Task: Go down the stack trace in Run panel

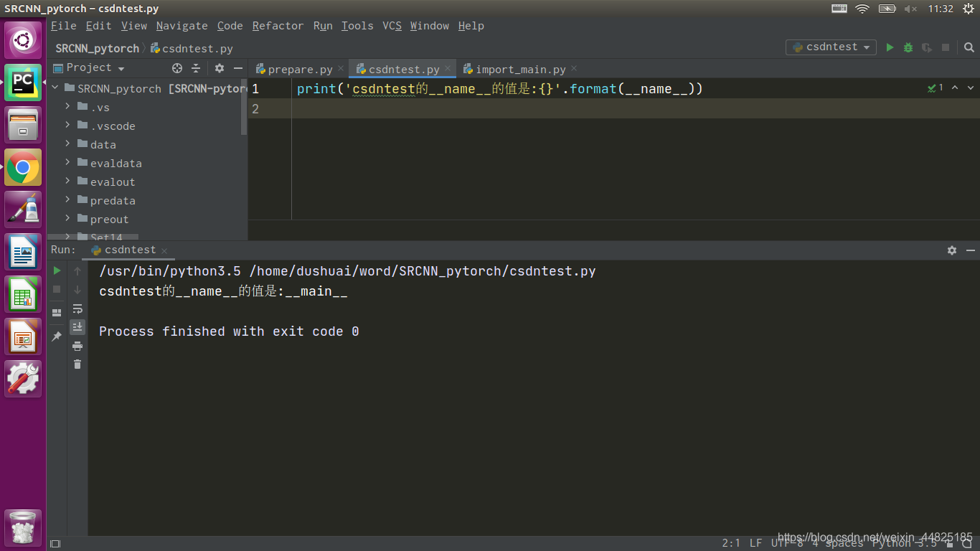Action: pyautogui.click(x=77, y=290)
